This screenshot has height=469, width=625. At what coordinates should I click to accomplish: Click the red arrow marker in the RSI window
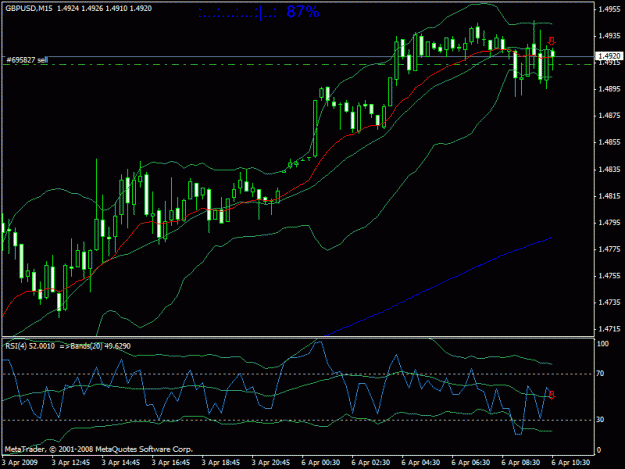[x=552, y=395]
